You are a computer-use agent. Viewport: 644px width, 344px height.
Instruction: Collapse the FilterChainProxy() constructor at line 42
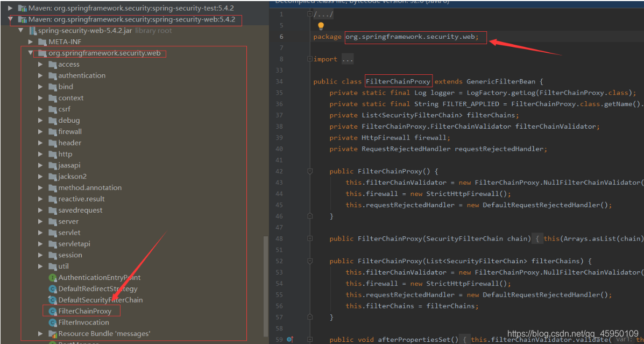click(x=310, y=171)
